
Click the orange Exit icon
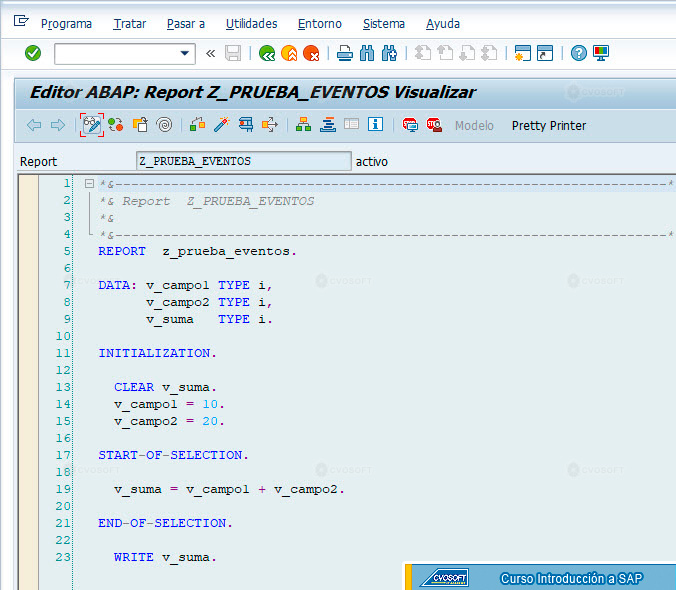[289, 53]
